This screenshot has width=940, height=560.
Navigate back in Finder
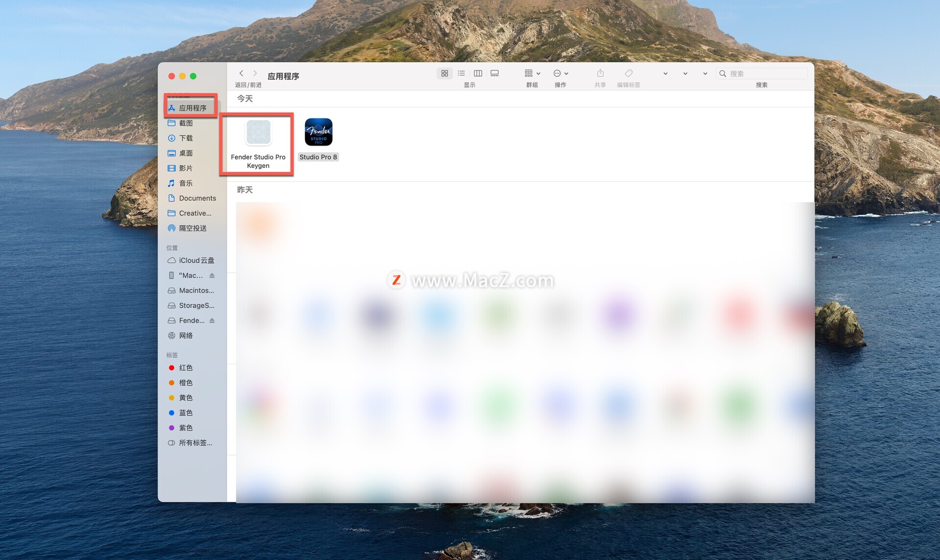[x=241, y=73]
